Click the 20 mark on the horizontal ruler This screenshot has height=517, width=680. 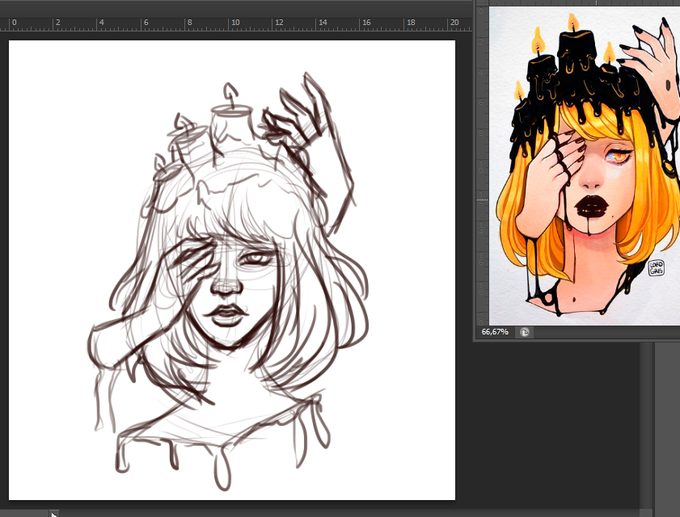454,22
